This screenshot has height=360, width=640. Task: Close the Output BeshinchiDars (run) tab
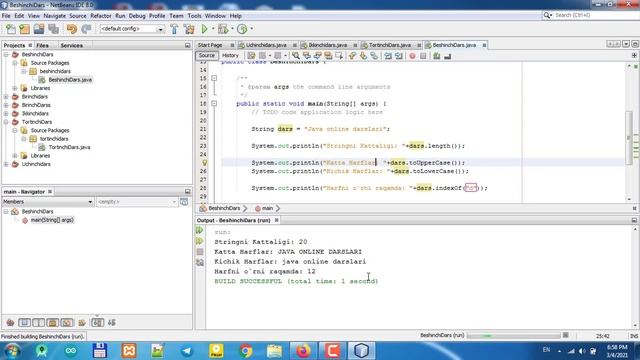pos(276,220)
